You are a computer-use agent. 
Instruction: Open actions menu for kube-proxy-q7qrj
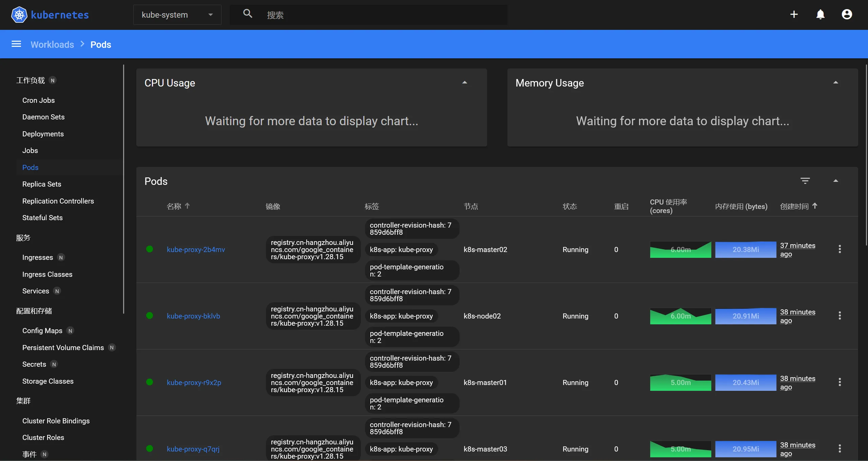click(x=840, y=449)
